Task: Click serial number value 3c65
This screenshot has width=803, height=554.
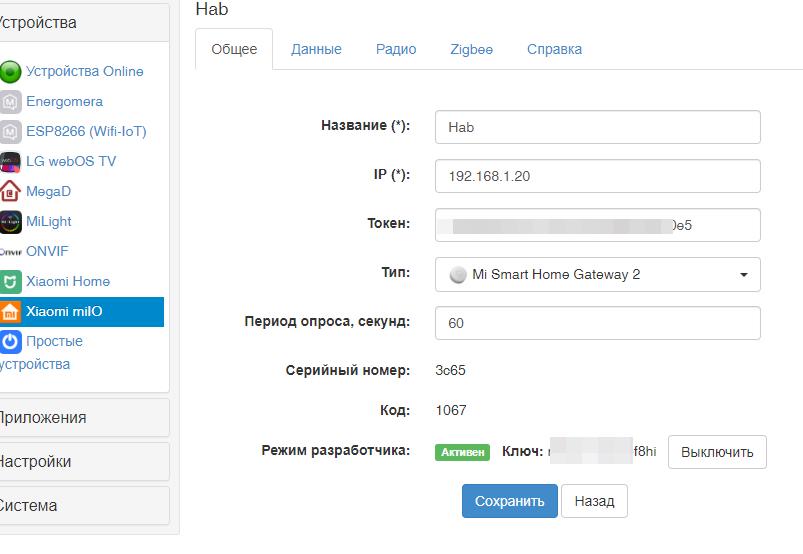Action: [x=450, y=370]
